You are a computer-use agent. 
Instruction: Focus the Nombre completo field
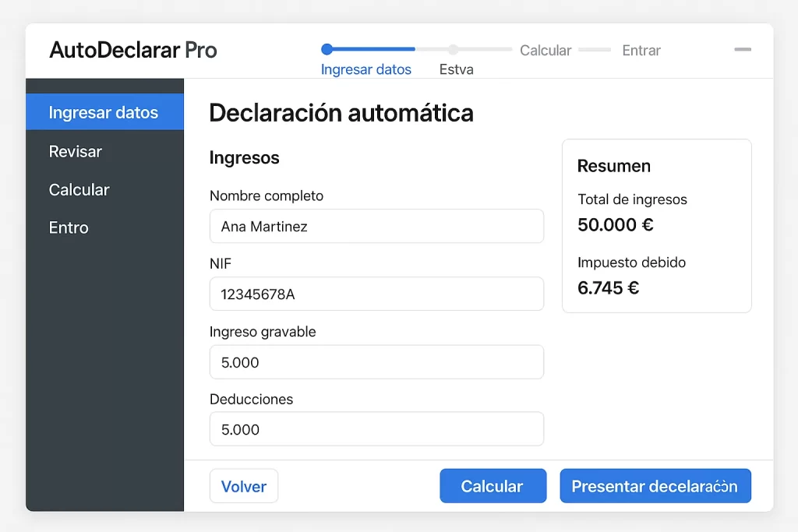coord(376,226)
